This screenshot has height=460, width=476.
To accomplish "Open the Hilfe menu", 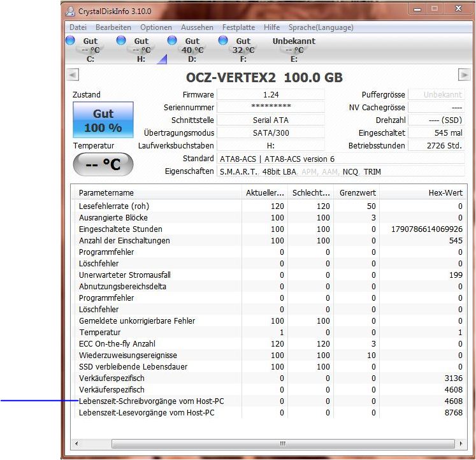I will [271, 27].
